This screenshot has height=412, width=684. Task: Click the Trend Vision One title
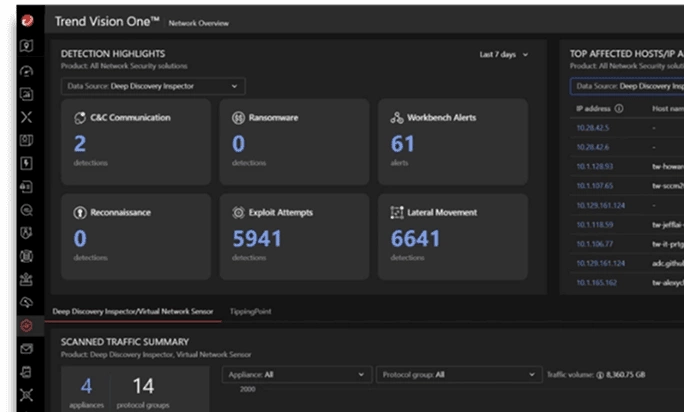(106, 21)
